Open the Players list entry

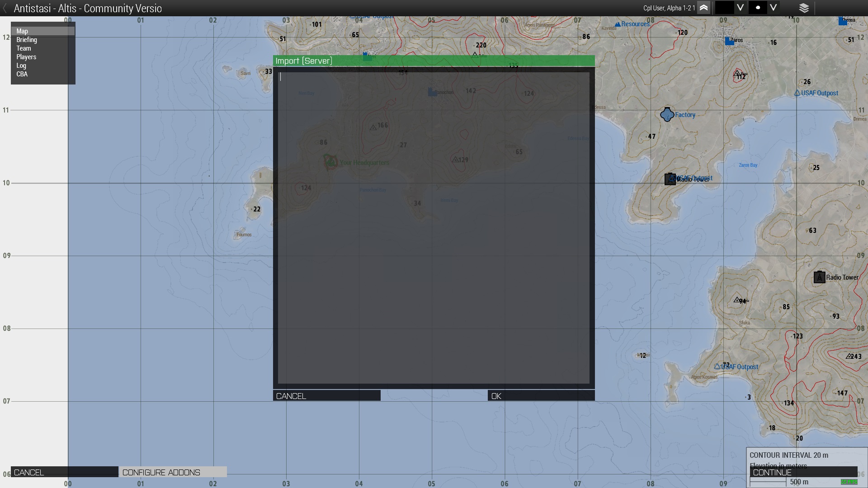point(26,57)
